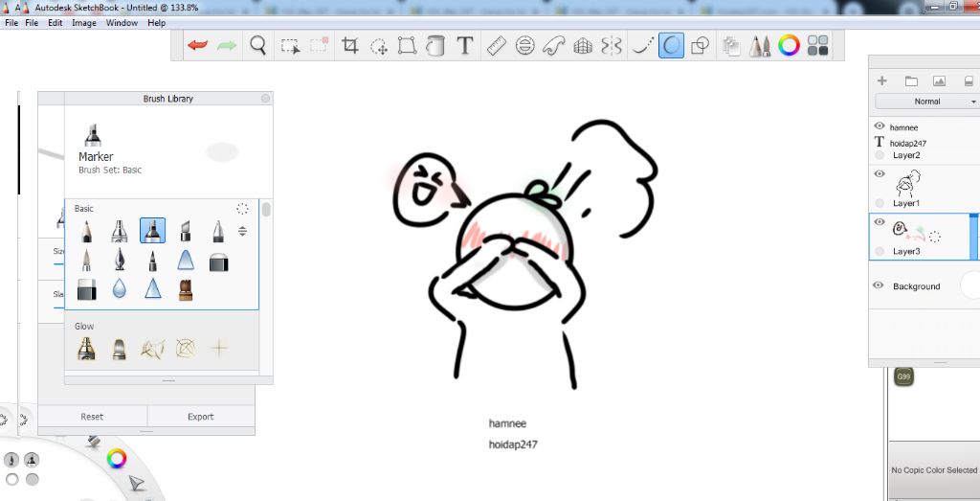Image resolution: width=980 pixels, height=501 pixels.
Task: Open the color wheel in lagoon
Action: coord(116,459)
